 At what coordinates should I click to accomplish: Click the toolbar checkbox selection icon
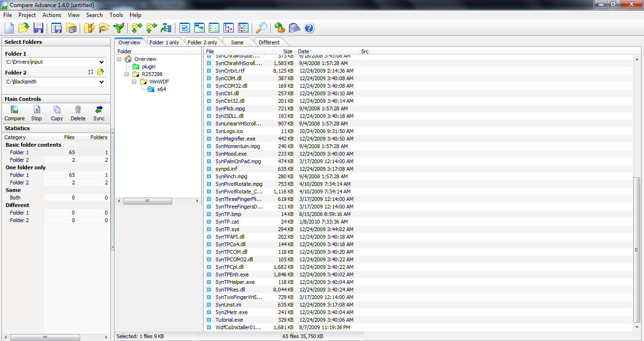[184, 28]
